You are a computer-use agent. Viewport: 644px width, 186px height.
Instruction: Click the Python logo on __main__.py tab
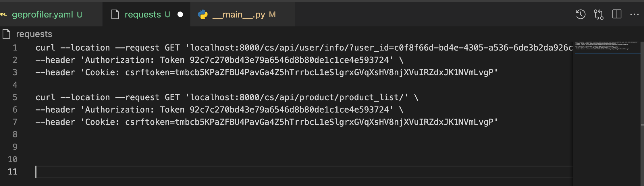click(203, 14)
